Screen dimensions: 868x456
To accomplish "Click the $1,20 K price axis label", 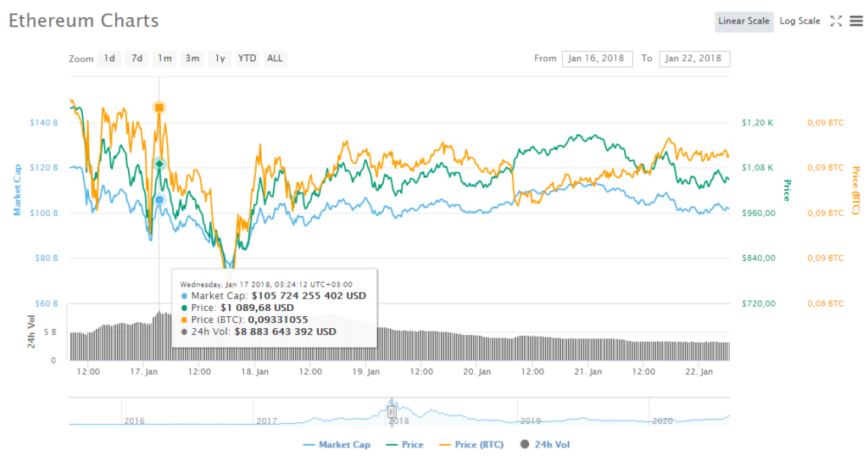I will (x=758, y=122).
